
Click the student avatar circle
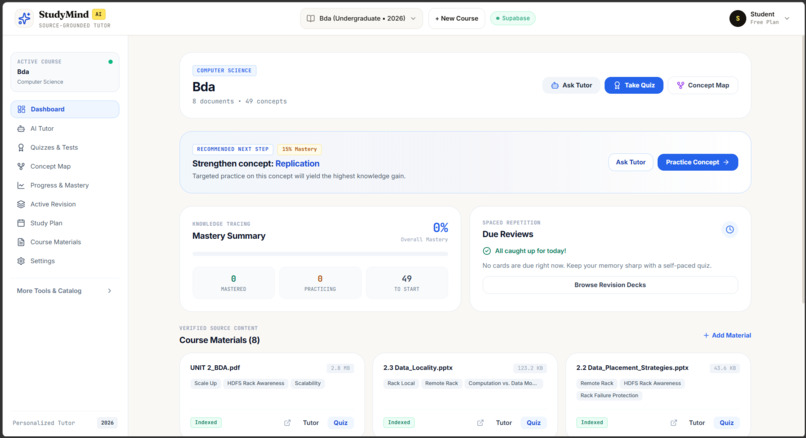click(738, 19)
